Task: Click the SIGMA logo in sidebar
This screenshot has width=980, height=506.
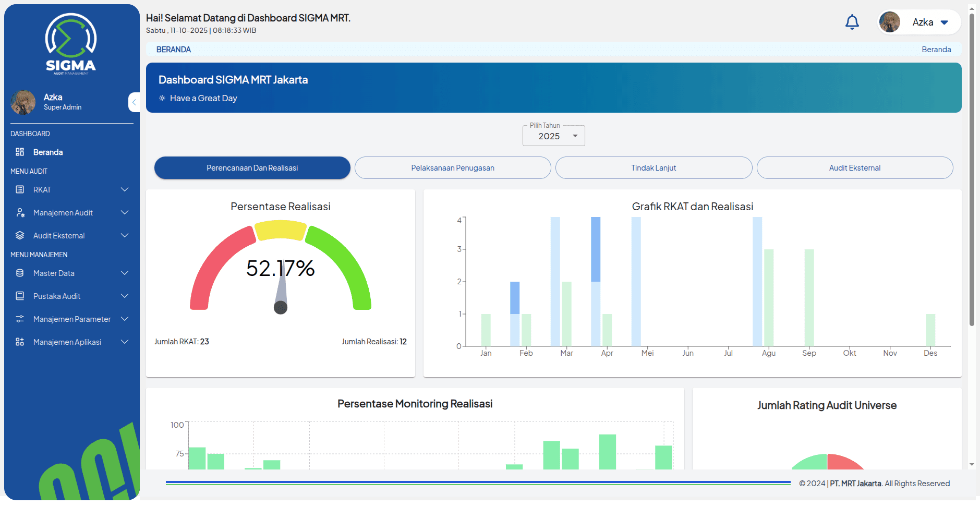Action: tap(71, 44)
